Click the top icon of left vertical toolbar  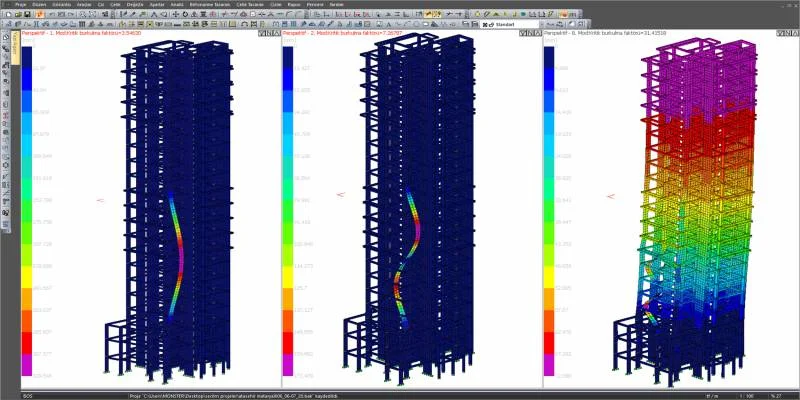coord(6,37)
